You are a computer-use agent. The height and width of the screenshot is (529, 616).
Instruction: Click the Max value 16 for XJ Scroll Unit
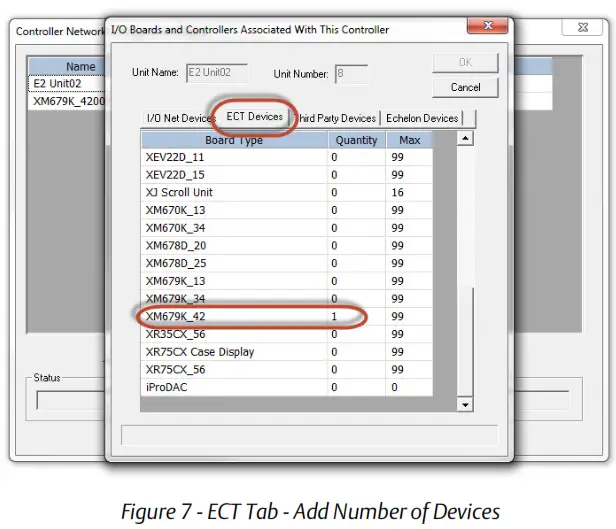409,192
